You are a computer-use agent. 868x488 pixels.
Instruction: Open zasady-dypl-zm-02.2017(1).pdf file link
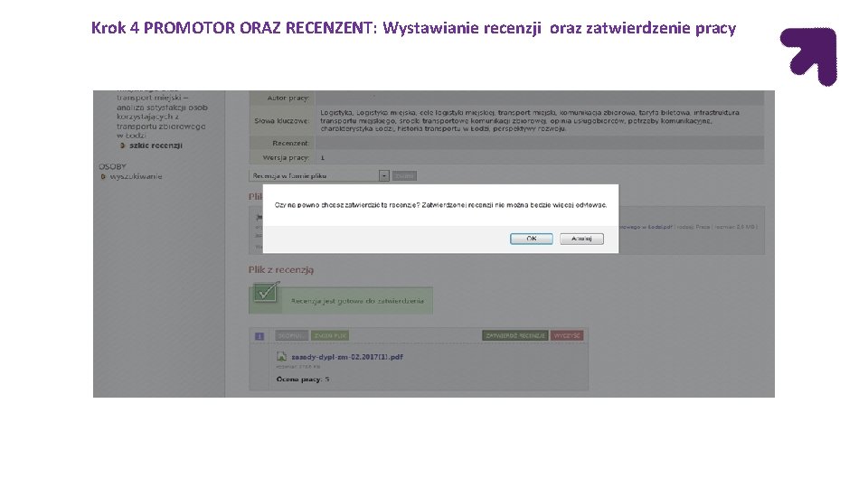(x=347, y=357)
